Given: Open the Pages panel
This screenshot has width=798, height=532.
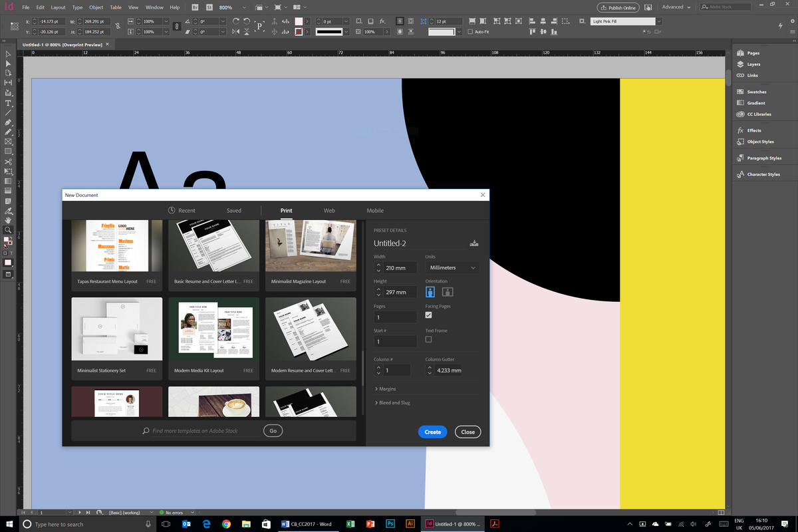Looking at the screenshot, I should click(753, 53).
